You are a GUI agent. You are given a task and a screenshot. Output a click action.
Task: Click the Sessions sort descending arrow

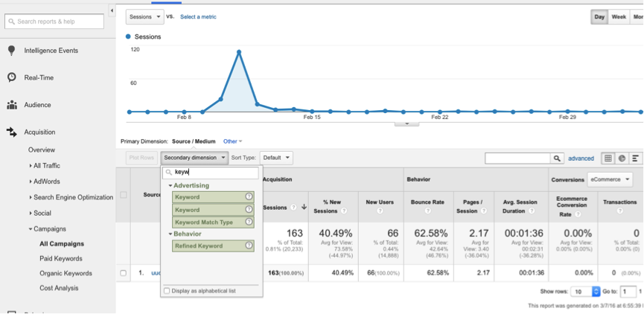click(304, 208)
